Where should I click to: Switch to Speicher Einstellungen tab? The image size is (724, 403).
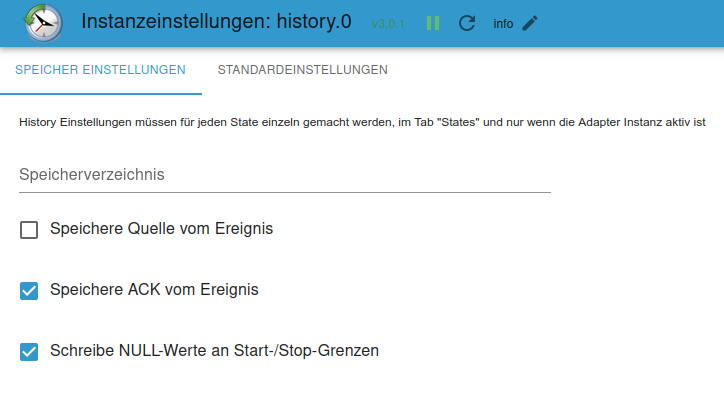100,70
